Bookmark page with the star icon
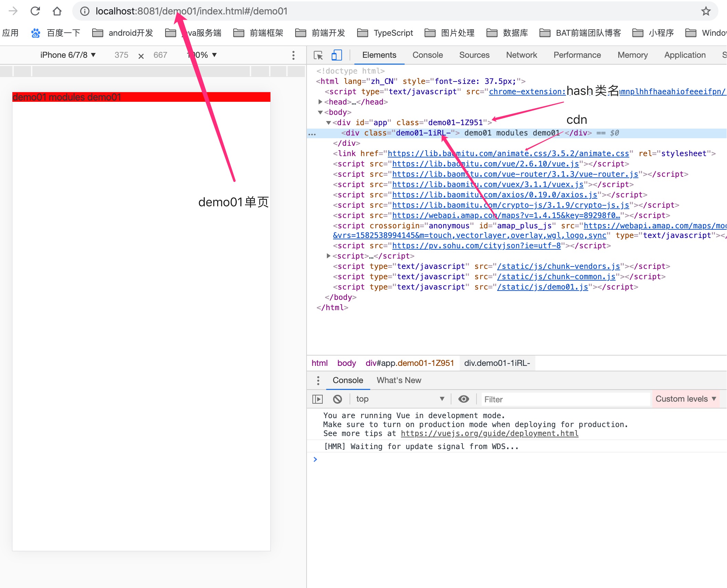 (x=706, y=11)
